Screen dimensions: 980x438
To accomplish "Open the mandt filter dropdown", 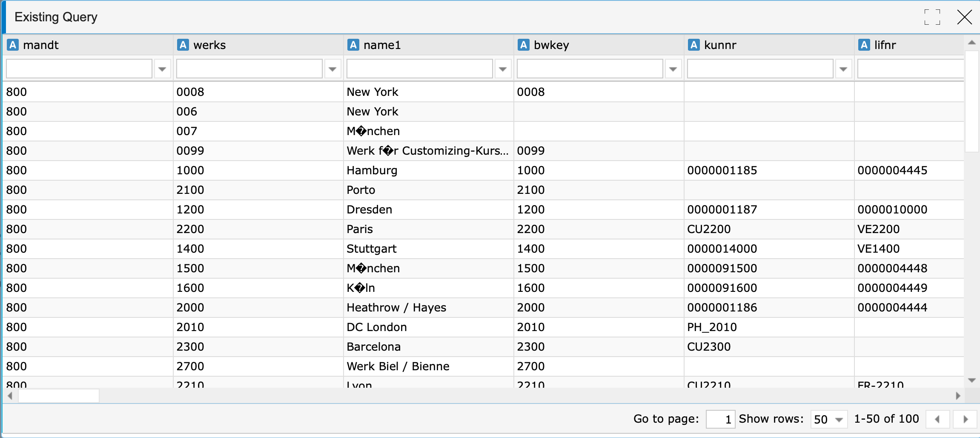I will pyautogui.click(x=162, y=69).
